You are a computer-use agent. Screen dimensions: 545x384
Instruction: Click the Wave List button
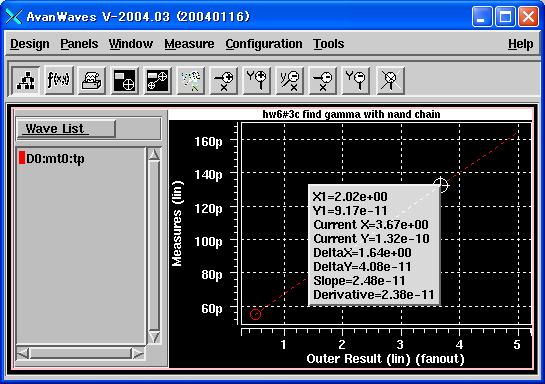[66, 129]
